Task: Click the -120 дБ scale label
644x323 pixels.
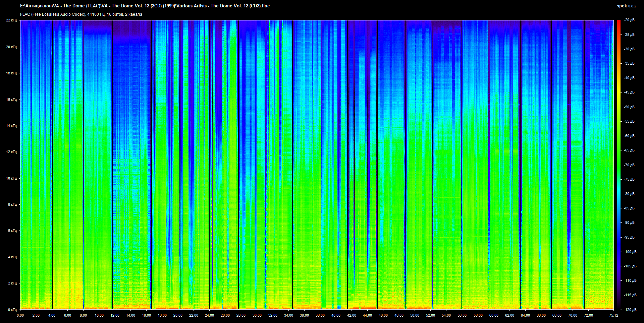Action: pyautogui.click(x=629, y=310)
